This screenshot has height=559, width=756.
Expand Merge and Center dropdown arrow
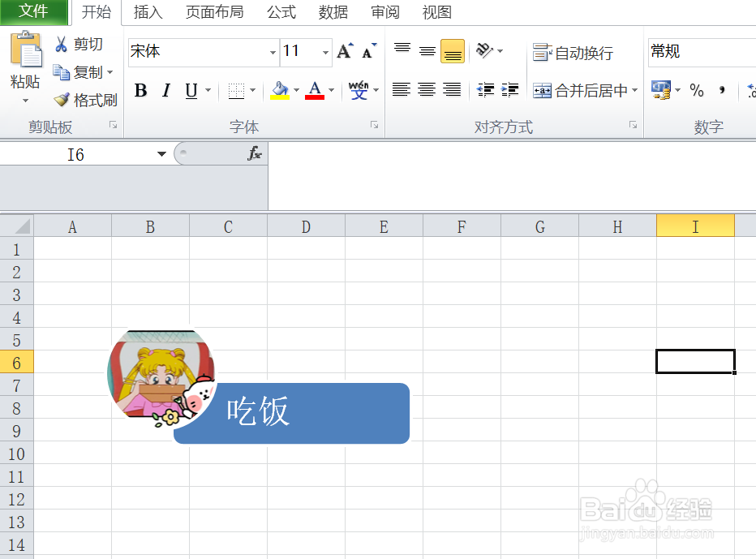pos(635,90)
